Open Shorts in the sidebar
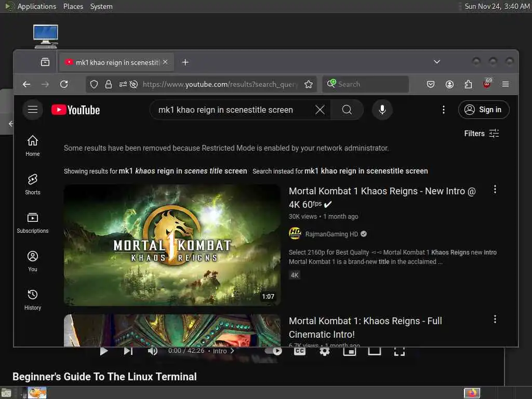Screen dimensions: 532x399 [33, 184]
